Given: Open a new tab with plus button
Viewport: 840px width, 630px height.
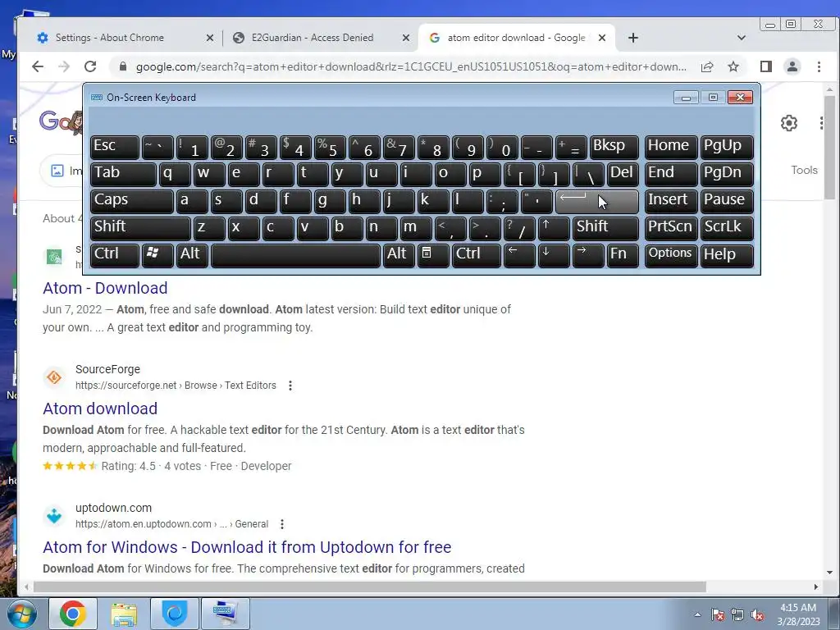Looking at the screenshot, I should (632, 38).
